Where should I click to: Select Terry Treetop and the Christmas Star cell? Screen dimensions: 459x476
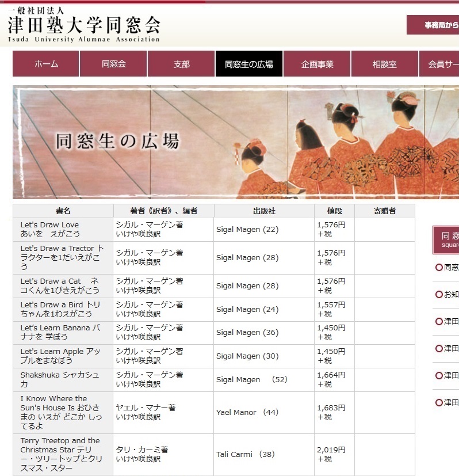63,455
